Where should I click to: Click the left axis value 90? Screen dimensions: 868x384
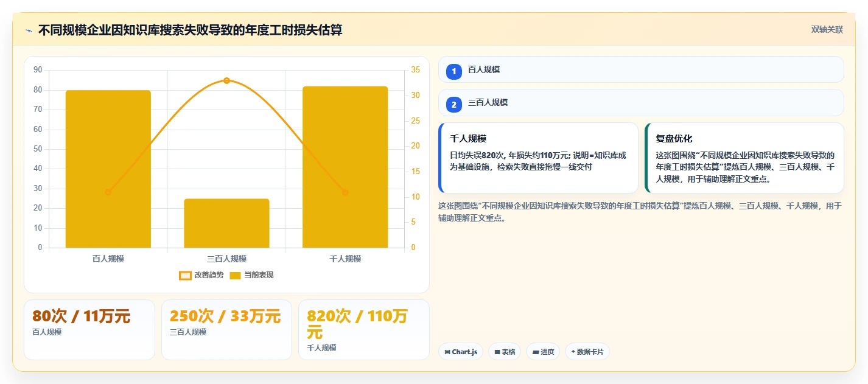click(38, 70)
